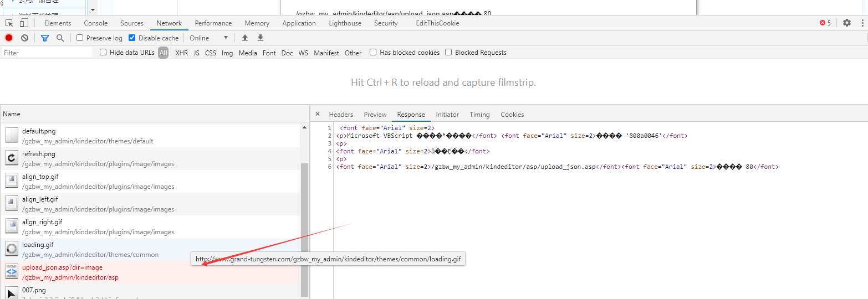Open DevTools settings gear
Viewport: 868px width, 299px height.
pos(846,23)
